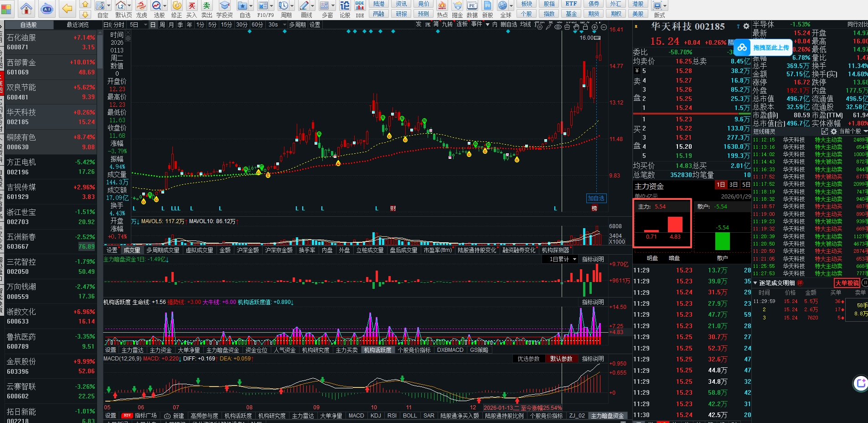Click the 拖拽至此上传 upload button

pos(763,47)
